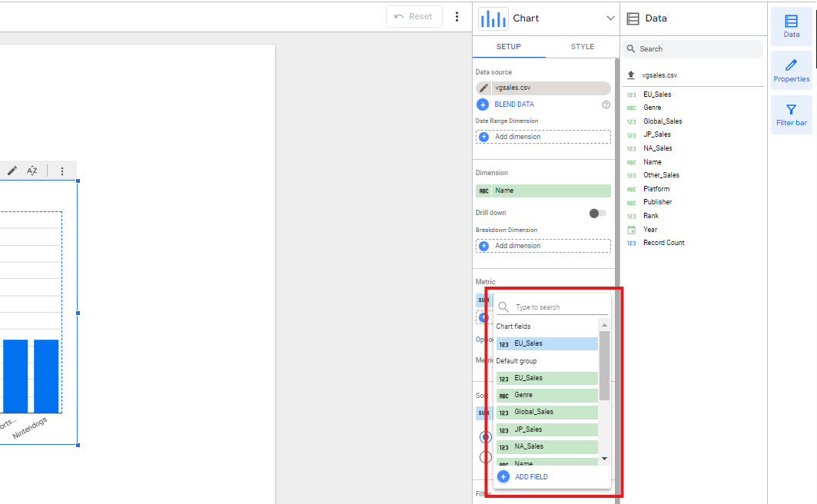This screenshot has width=817, height=504.
Task: Click the Data panel icon in right sidebar
Action: tap(791, 26)
